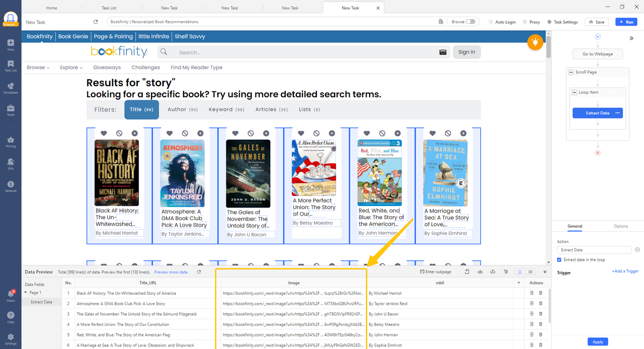The height and width of the screenshot is (349, 644).
Task: Click Apply in the right panel
Action: 598,342
